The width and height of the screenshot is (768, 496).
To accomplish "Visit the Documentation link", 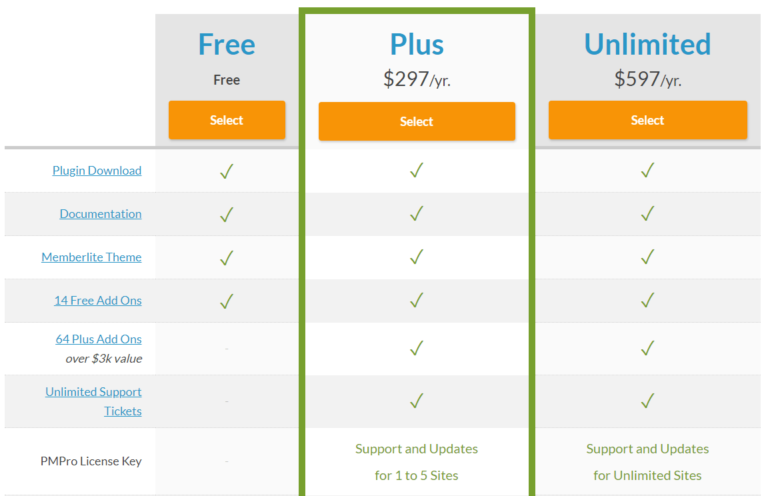I will (x=100, y=214).
